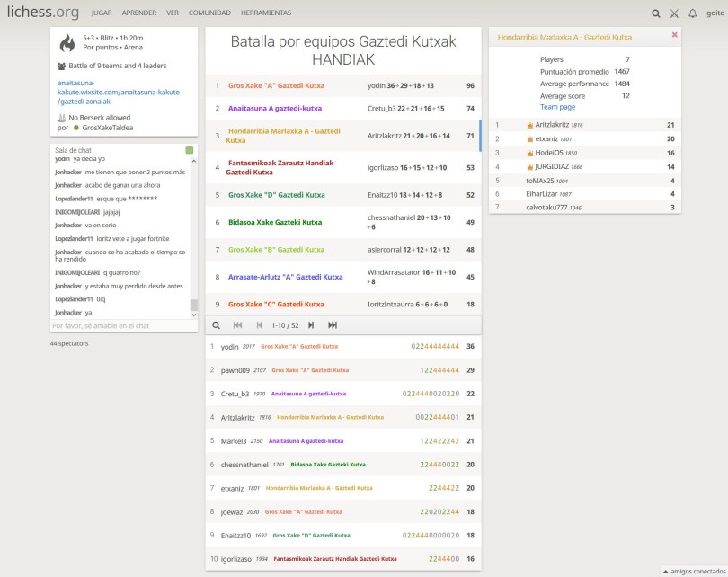Image resolution: width=728 pixels, height=577 pixels.
Task: Open the notifications bell
Action: point(692,13)
